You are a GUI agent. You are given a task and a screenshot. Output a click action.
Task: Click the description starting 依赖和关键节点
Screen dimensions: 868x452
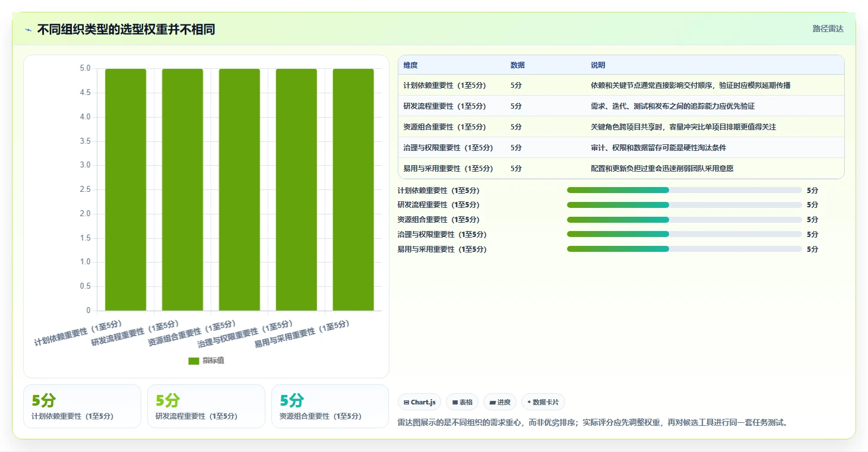[x=690, y=86]
